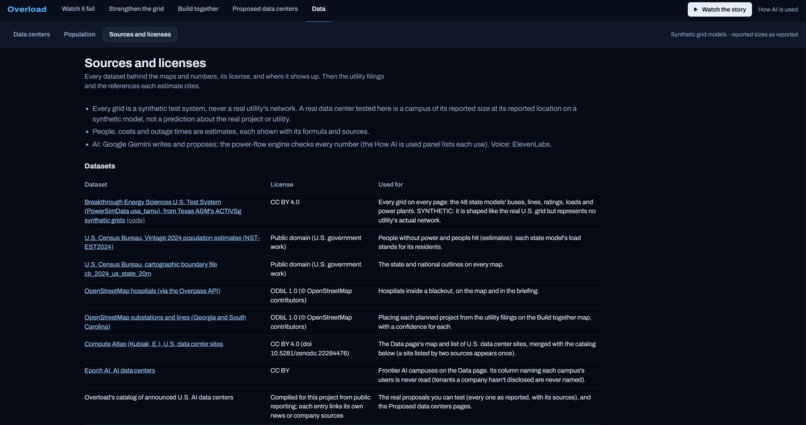Click the Dataset column header

coord(96,184)
